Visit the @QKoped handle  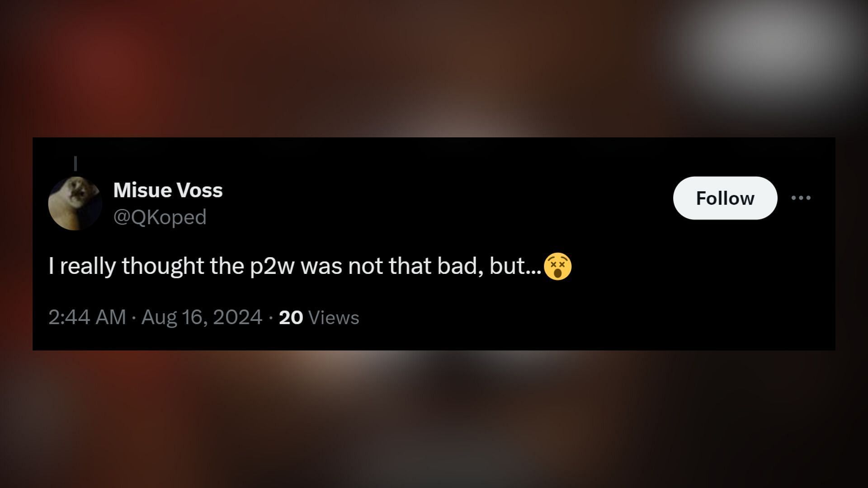pos(160,217)
